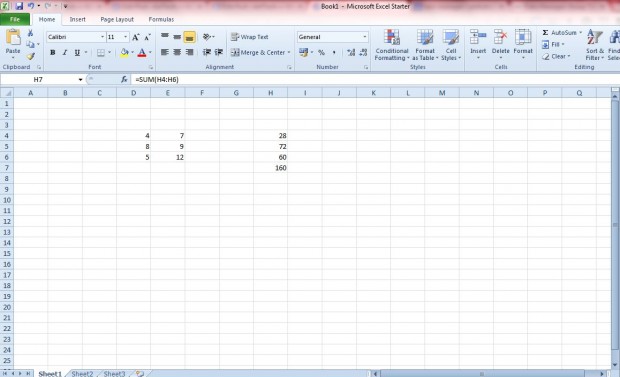Click the Save icon in quick access toolbar
Screen dimensions: 620x377
(19, 6)
